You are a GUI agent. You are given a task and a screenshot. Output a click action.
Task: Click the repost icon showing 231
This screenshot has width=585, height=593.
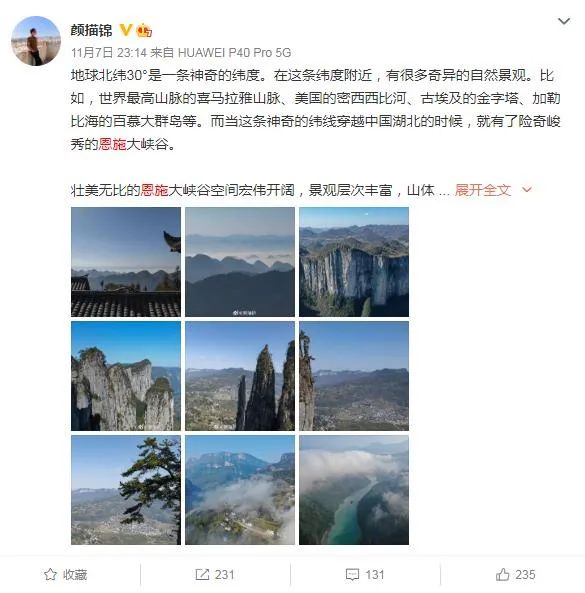202,574
